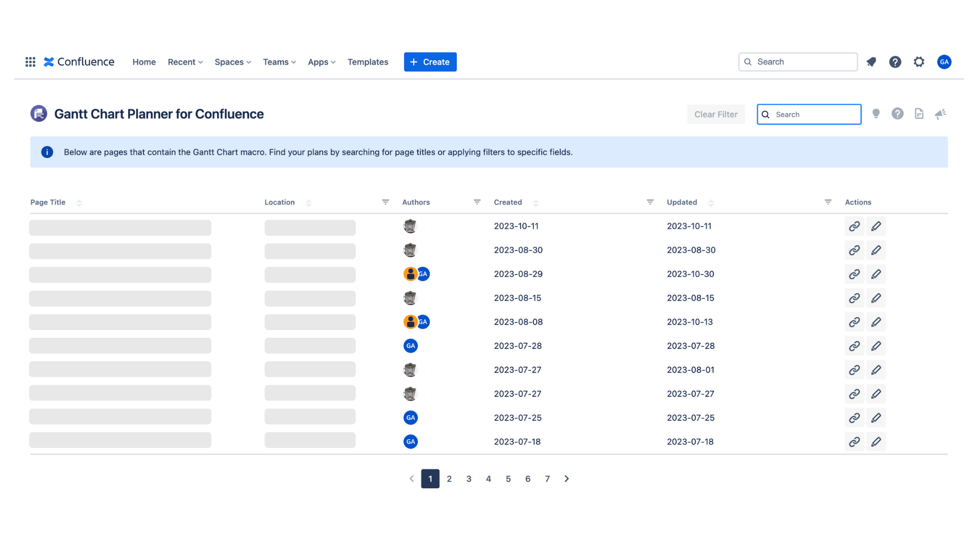Open the Home menu item
Viewport: 980px width, 551px height.
click(144, 62)
